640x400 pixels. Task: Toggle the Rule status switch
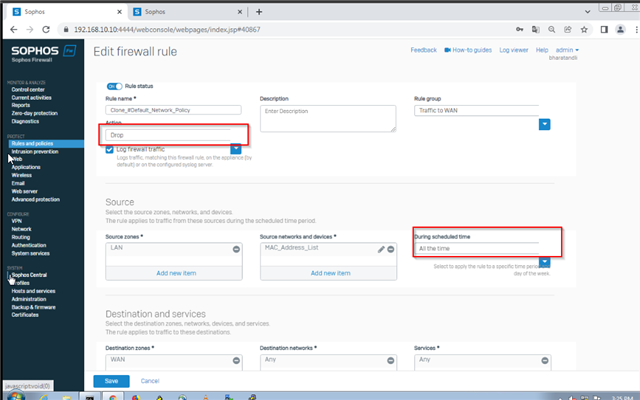pyautogui.click(x=114, y=86)
